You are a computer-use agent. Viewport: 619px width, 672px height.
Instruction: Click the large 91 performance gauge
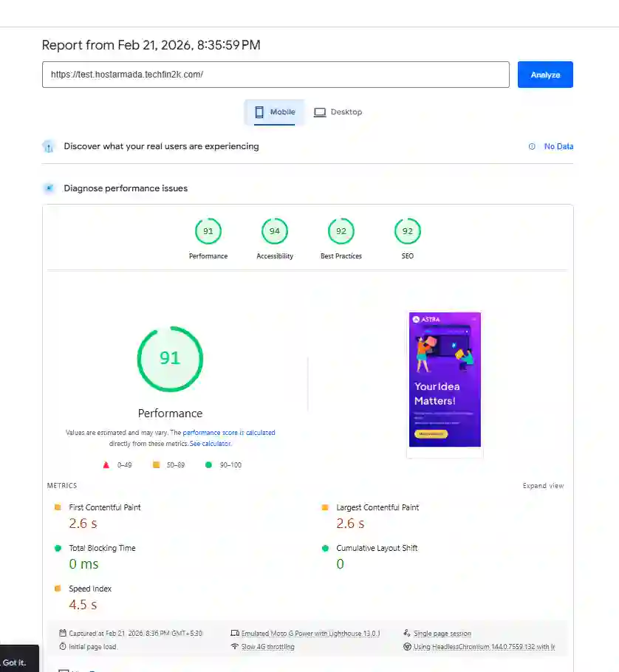click(170, 359)
